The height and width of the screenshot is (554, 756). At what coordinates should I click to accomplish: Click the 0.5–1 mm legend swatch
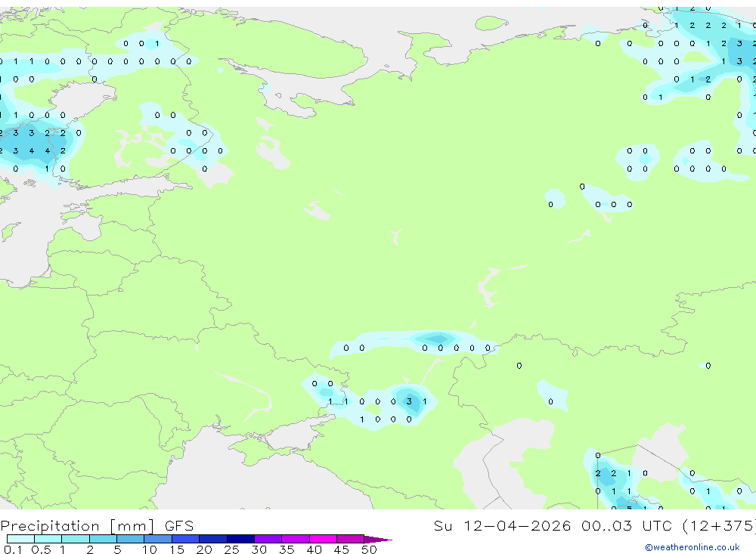[x=48, y=539]
